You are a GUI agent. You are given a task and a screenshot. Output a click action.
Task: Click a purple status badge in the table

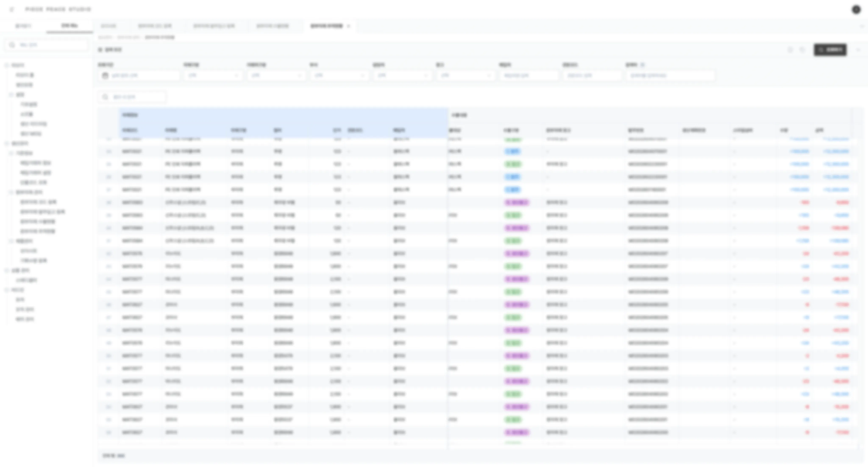(x=517, y=202)
